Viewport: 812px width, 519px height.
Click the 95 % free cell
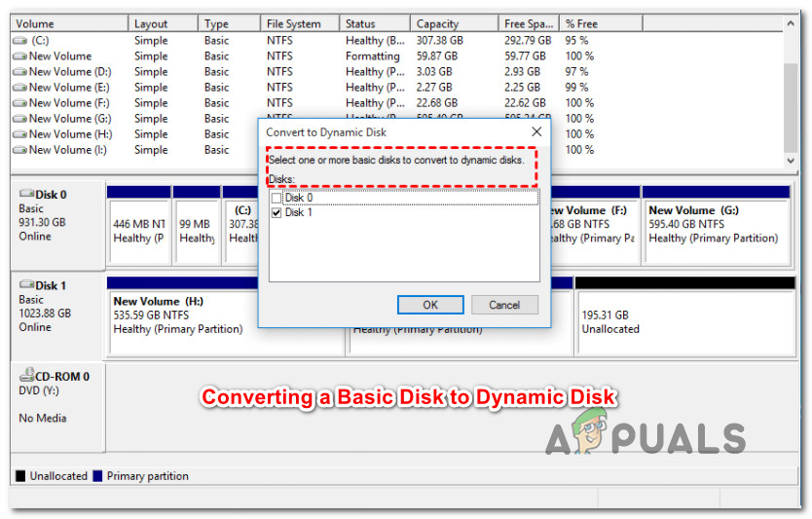click(x=576, y=40)
